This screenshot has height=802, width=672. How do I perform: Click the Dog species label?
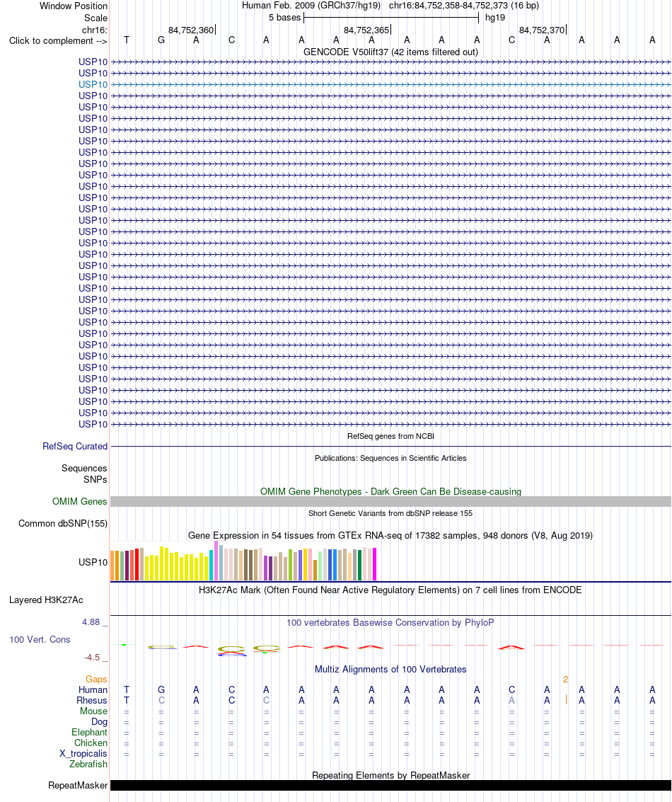coord(99,722)
